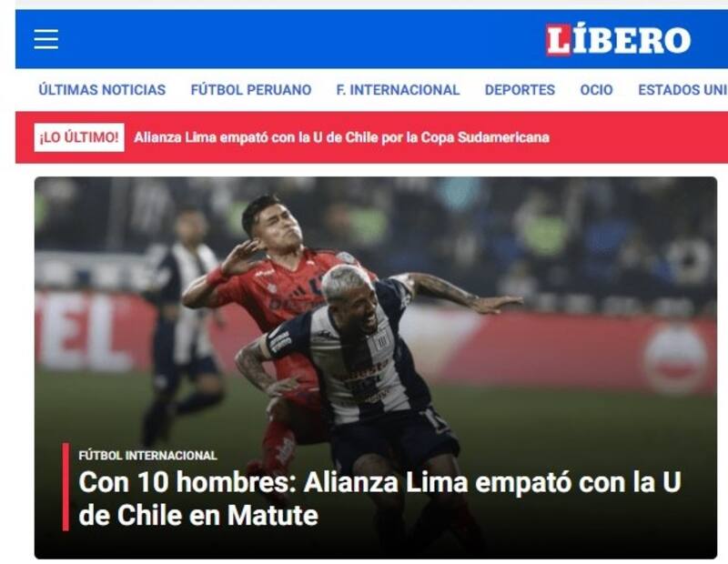This screenshot has width=728, height=564.
Task: Click the blue header bar area
Action: click(x=298, y=39)
